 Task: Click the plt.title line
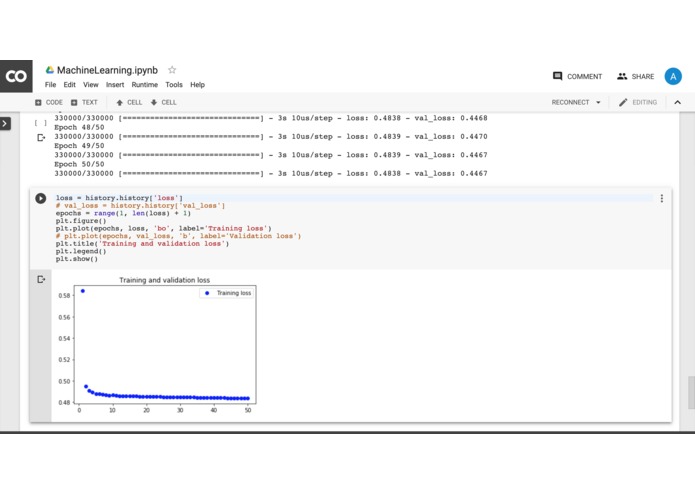tap(142, 243)
